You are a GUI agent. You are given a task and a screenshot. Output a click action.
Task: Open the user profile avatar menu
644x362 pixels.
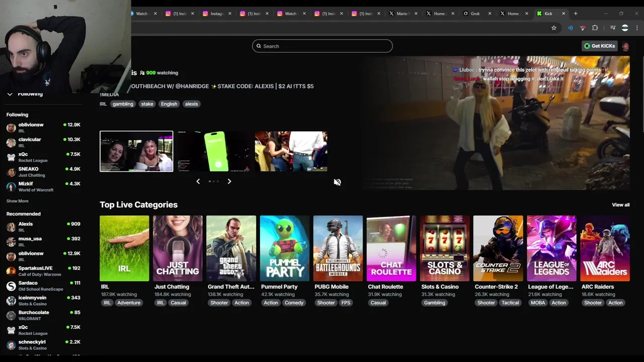(625, 46)
